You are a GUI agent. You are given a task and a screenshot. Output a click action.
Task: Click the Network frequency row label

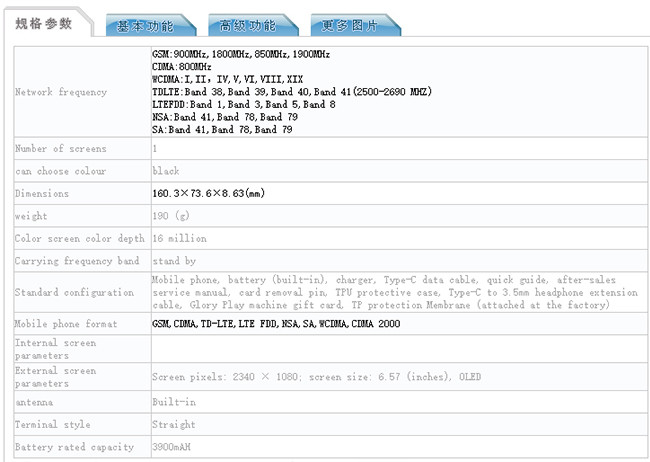coord(61,92)
